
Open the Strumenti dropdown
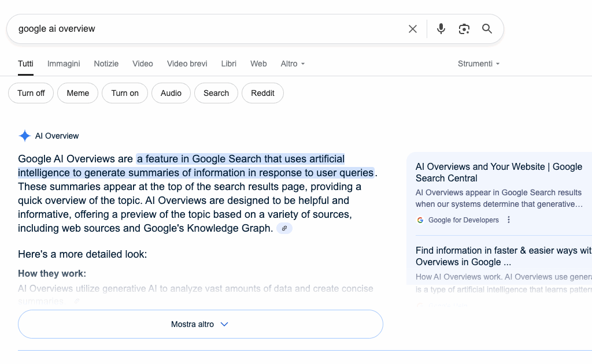[478, 64]
